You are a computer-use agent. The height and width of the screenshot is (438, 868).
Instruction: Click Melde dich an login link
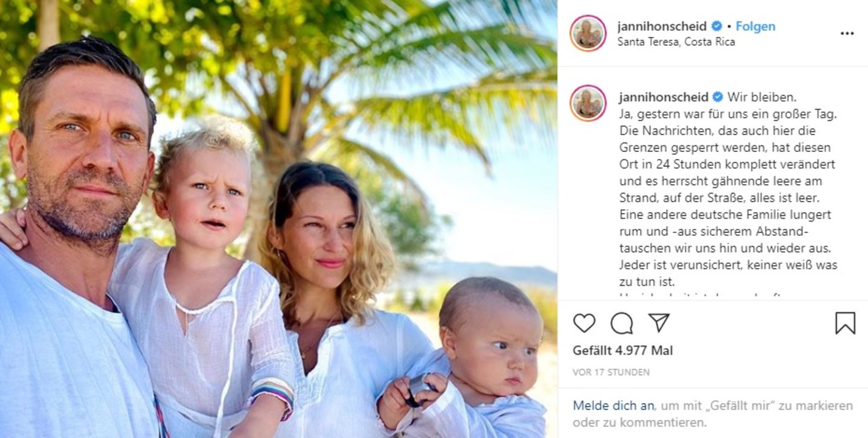tap(613, 405)
